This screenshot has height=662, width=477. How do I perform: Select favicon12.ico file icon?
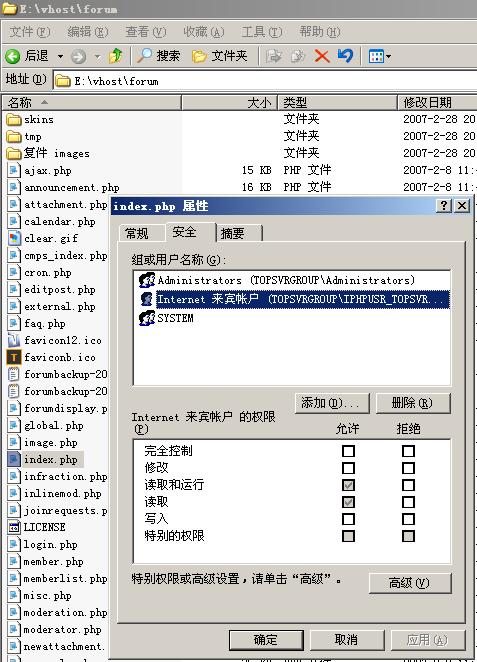pyautogui.click(x=14, y=340)
